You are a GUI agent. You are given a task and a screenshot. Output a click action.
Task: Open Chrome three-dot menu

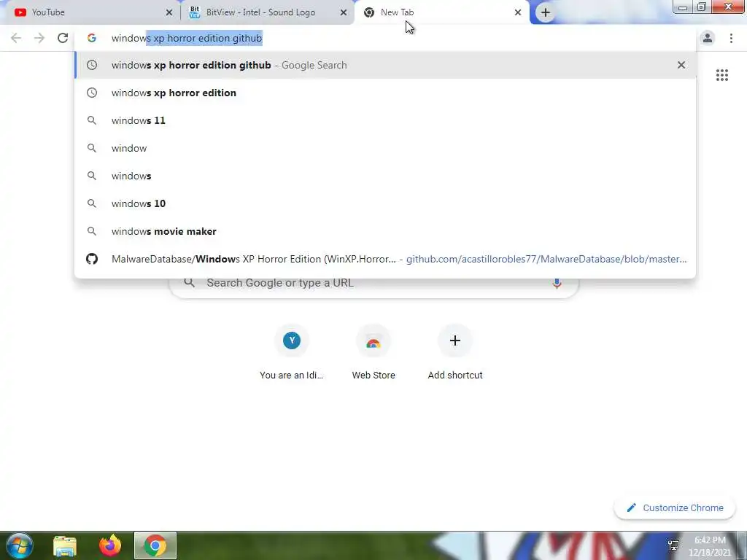(731, 38)
